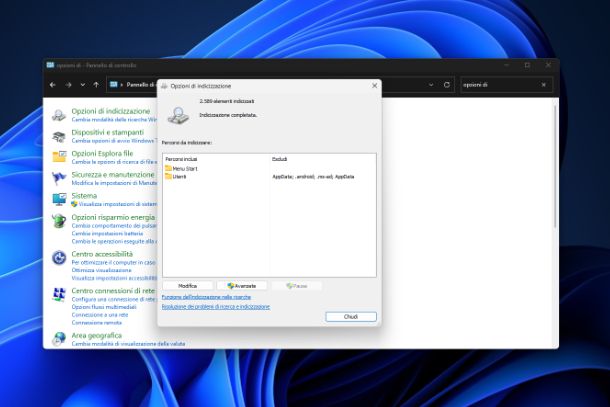Click Ottimizza visualizzazione link
The width and height of the screenshot is (610, 407).
[102, 270]
